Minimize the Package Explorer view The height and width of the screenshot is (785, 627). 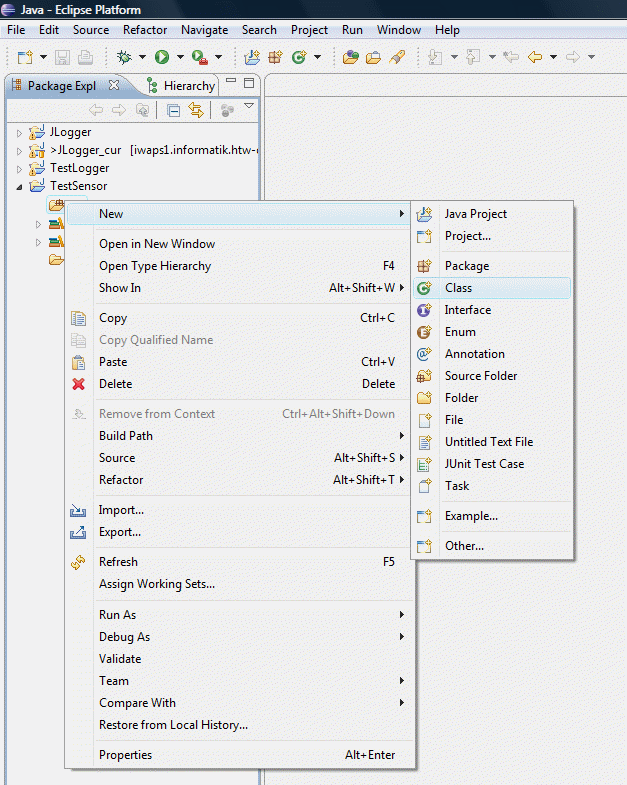pyautogui.click(x=231, y=80)
